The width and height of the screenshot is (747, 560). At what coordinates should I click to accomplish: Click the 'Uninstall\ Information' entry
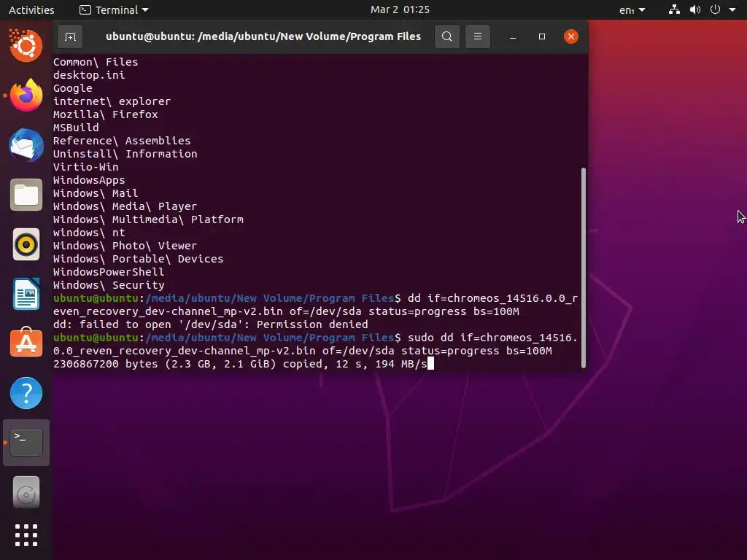[x=125, y=154]
